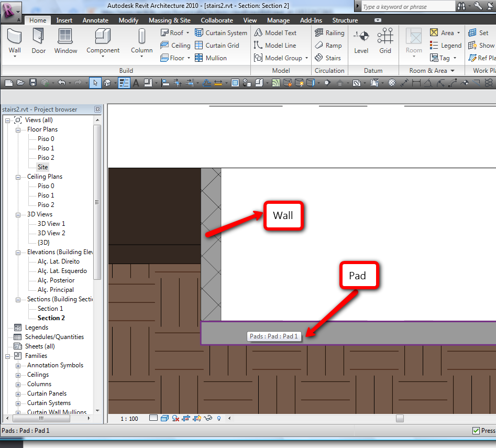Choose the Window tool
This screenshot has height=448, width=496.
tap(65, 41)
